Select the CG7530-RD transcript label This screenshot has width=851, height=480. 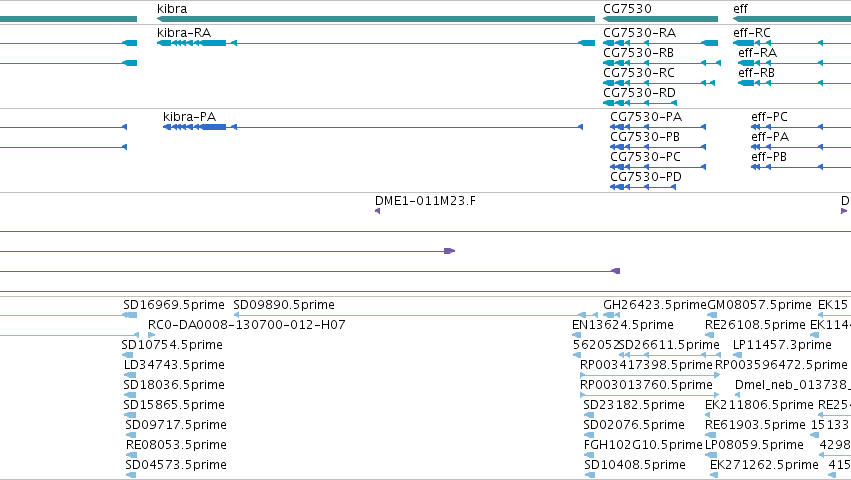pyautogui.click(x=639, y=93)
